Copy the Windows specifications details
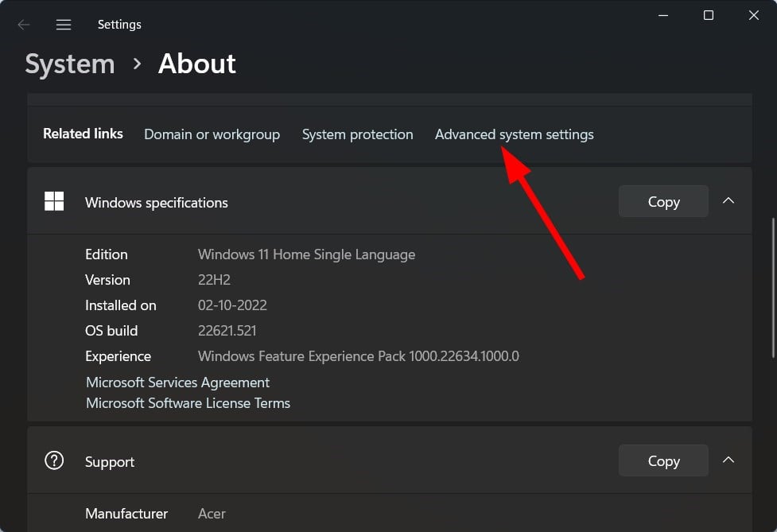Screen dimensions: 777x532 tap(662, 201)
